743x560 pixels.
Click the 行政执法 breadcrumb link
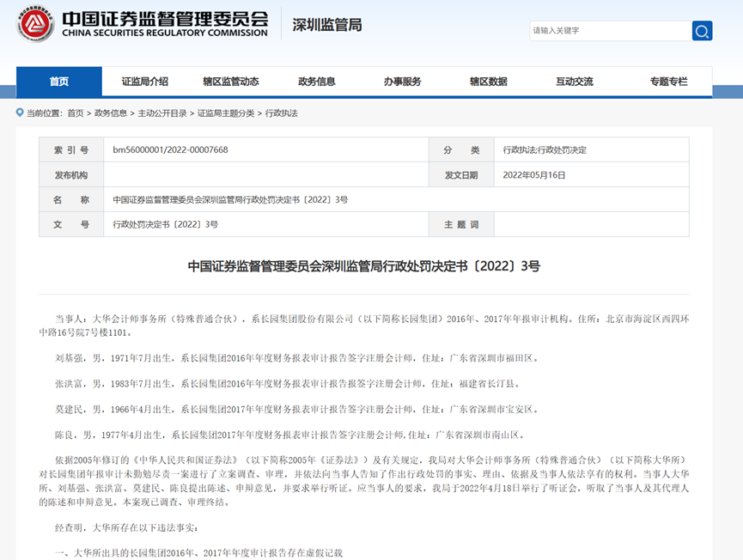pos(281,113)
